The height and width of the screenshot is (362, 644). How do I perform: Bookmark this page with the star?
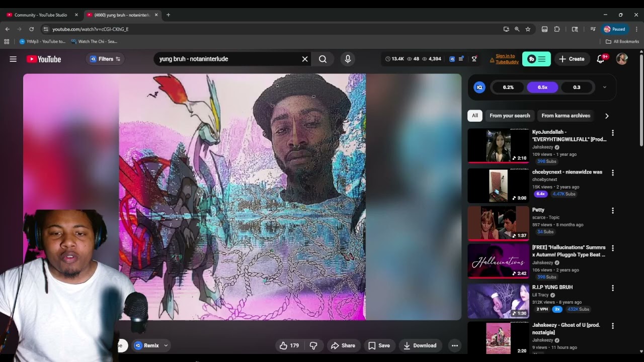(x=528, y=29)
